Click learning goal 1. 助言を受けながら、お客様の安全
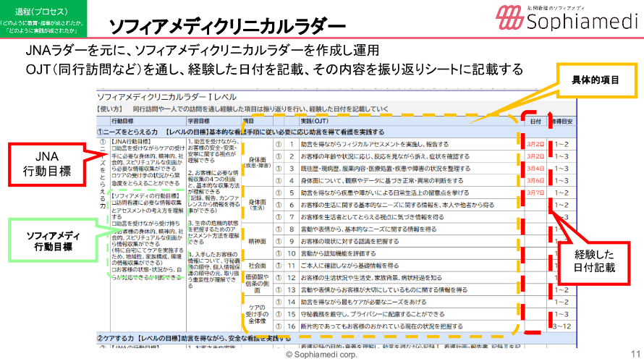 (x=213, y=151)
